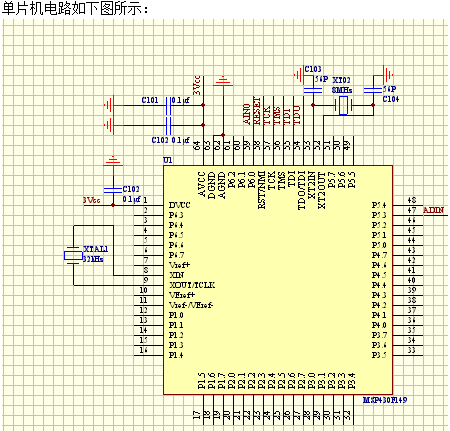Image resolution: width=450 pixels, height=431 pixels.
Task: Select pin number 48 on right side
Action: (x=412, y=200)
